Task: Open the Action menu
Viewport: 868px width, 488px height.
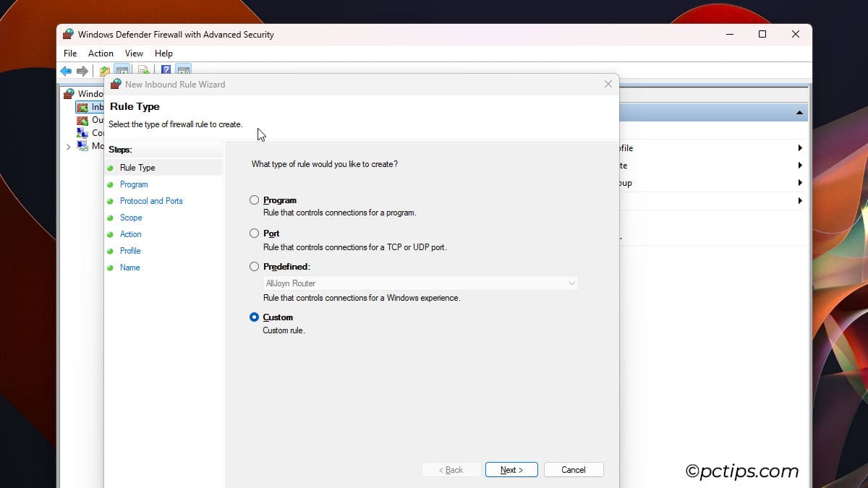Action: pyautogui.click(x=101, y=53)
